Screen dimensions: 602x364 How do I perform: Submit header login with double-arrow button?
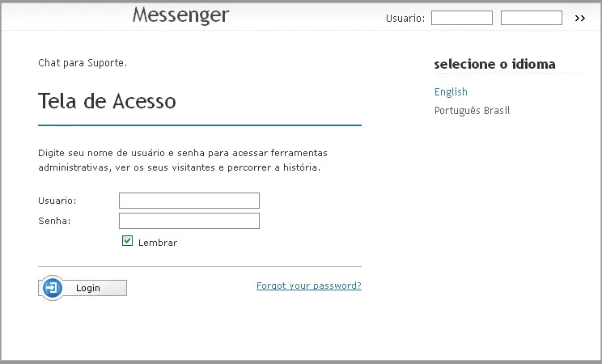[x=579, y=18]
